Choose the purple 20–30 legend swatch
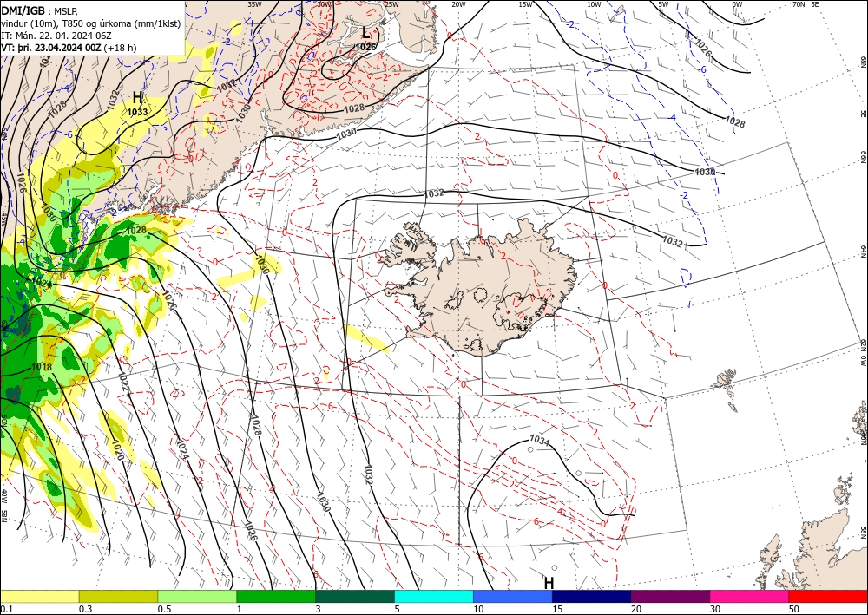This screenshot has width=868, height=615. (x=670, y=596)
